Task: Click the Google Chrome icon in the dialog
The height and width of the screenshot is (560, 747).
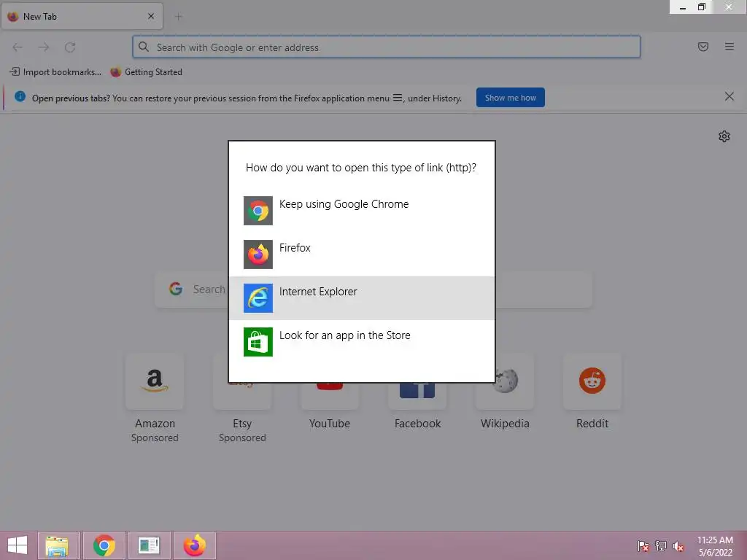Action: [x=258, y=211]
